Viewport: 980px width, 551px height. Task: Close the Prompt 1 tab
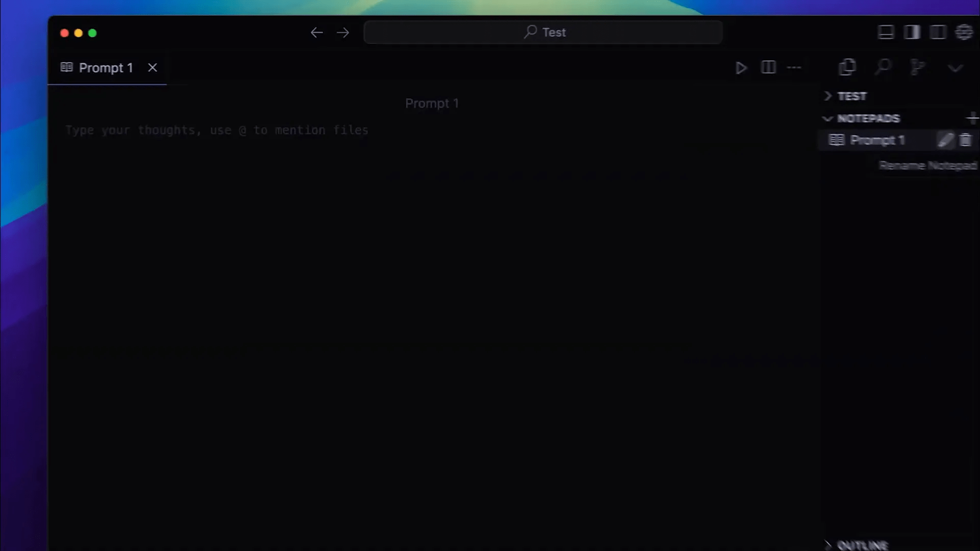point(153,67)
